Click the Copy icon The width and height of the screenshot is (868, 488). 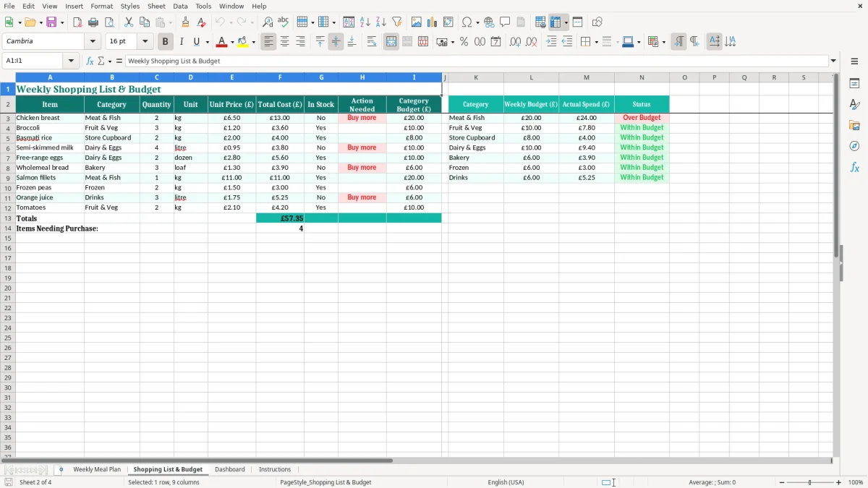[144, 22]
